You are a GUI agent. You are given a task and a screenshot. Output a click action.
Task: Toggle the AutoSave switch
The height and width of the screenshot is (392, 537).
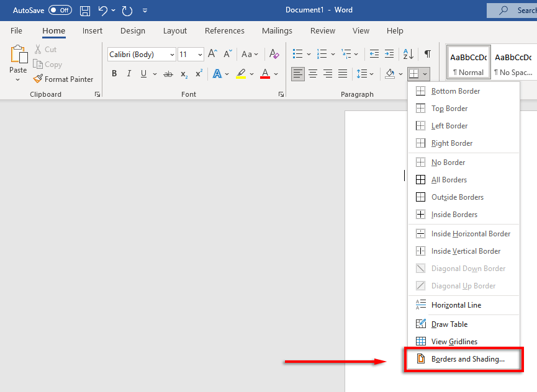60,11
